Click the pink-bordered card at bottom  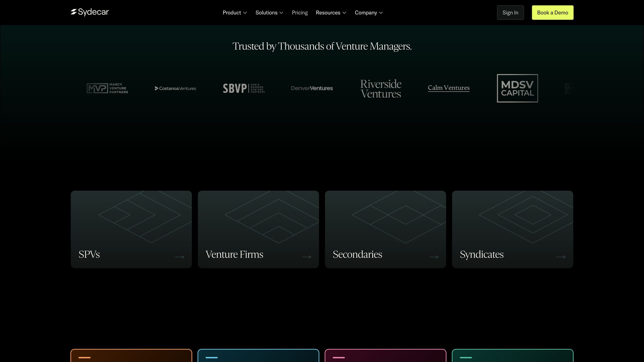[x=385, y=356]
